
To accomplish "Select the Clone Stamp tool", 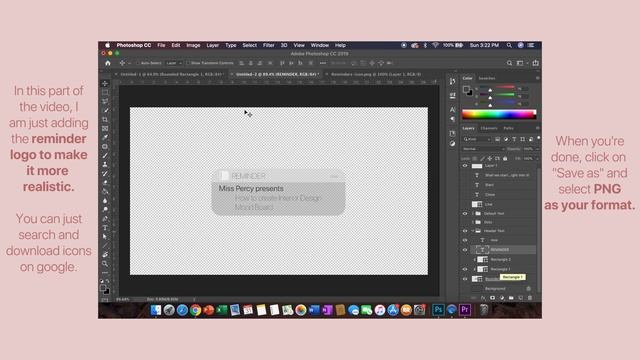I will [105, 164].
